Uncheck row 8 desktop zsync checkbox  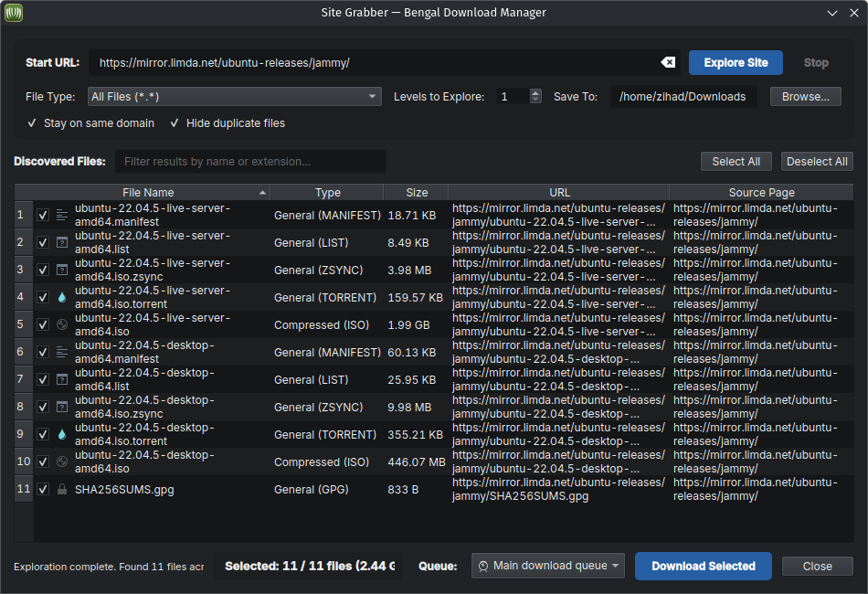click(43, 407)
